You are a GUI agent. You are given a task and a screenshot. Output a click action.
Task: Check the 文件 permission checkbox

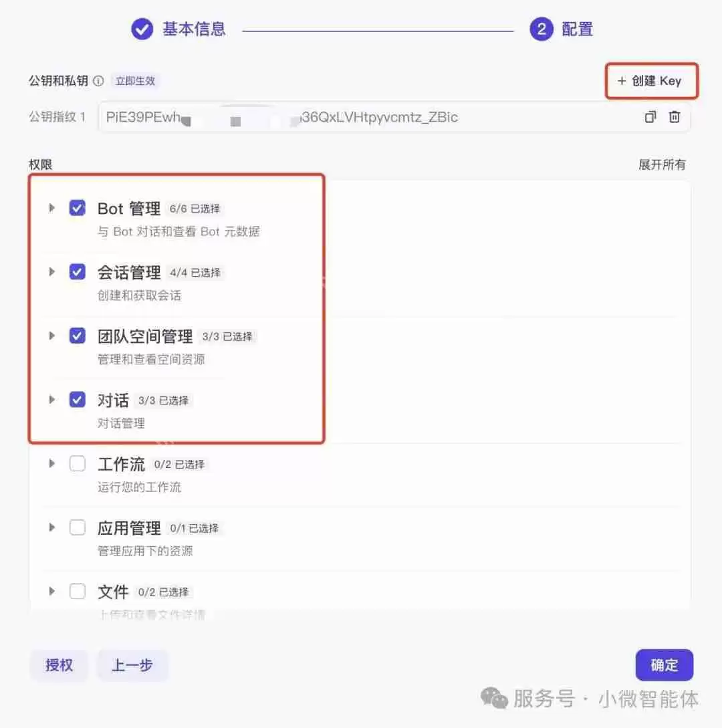pyautogui.click(x=78, y=591)
